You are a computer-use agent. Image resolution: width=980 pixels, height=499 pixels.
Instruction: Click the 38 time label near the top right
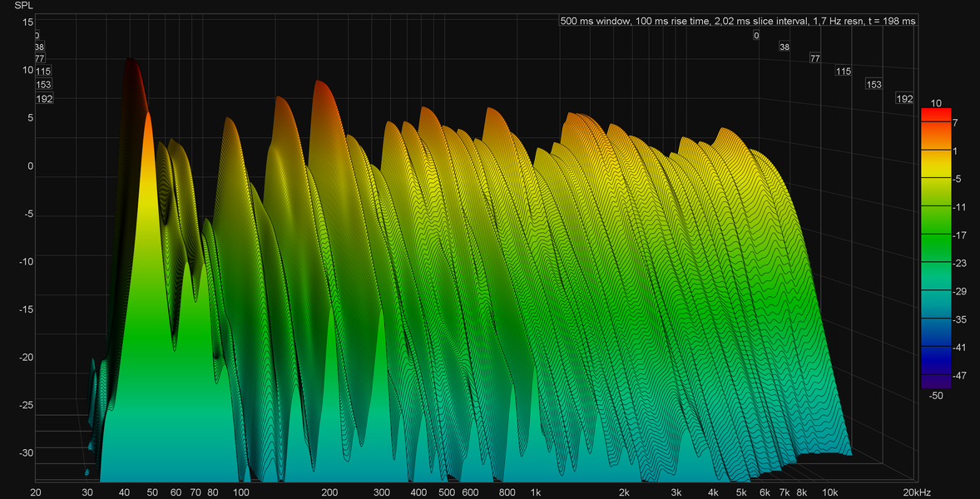784,47
